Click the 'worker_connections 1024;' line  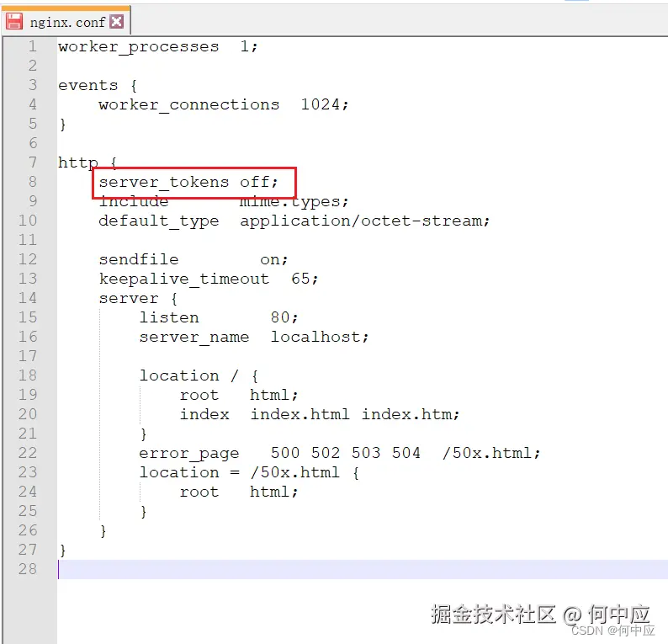pos(224,105)
